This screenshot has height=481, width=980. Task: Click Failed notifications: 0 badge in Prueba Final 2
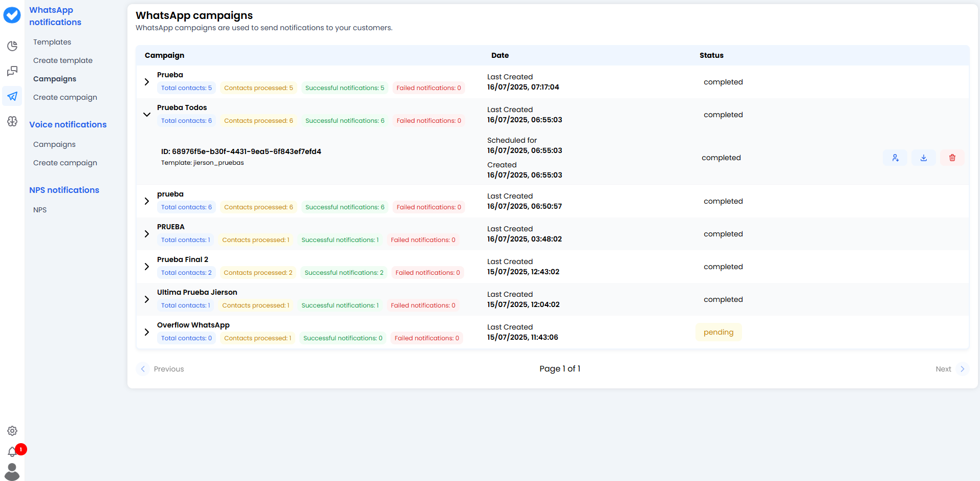point(428,273)
